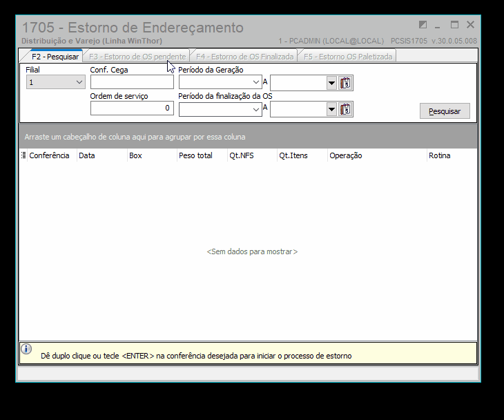The width and height of the screenshot is (504, 420).
Task: Open calendar icon for Período da finalização da OS
Action: click(345, 109)
